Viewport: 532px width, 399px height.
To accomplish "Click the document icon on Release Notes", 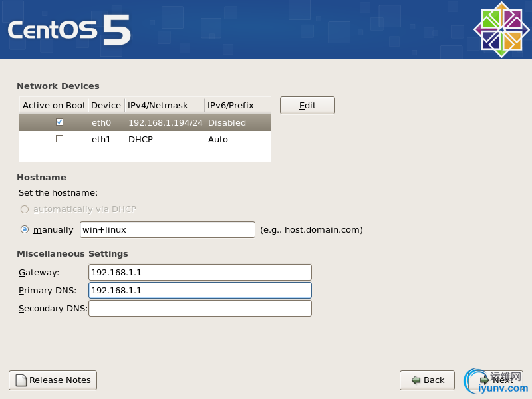I will coord(21,380).
